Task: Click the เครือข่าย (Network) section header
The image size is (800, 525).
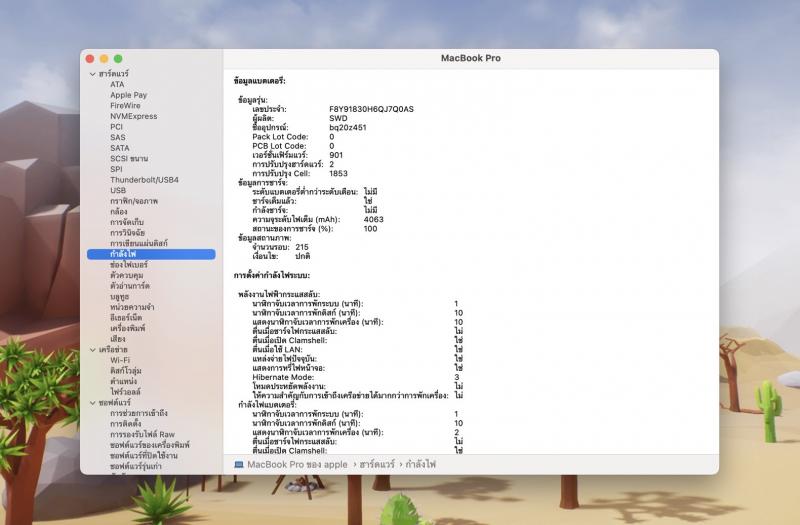Action: [x=113, y=349]
